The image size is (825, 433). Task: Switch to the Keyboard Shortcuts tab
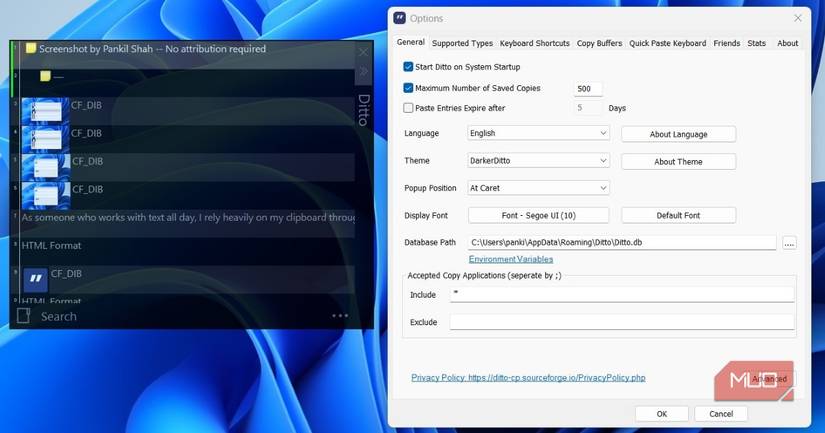pyautogui.click(x=534, y=43)
